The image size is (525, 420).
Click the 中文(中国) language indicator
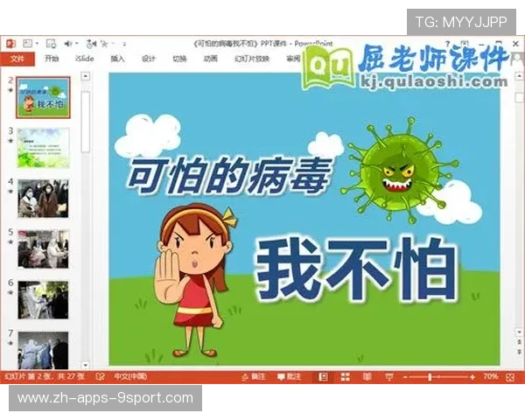(x=130, y=377)
